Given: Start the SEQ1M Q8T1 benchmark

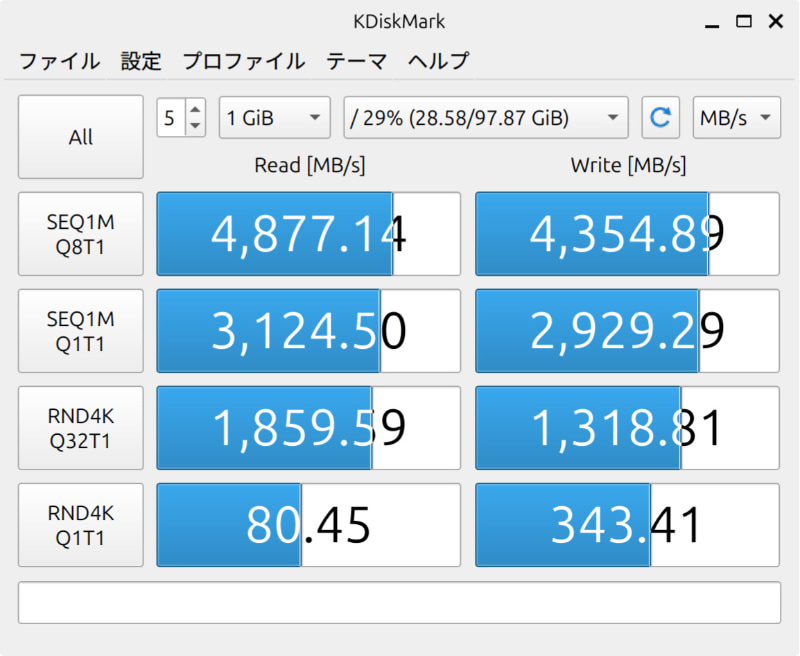Looking at the screenshot, I should pyautogui.click(x=81, y=234).
